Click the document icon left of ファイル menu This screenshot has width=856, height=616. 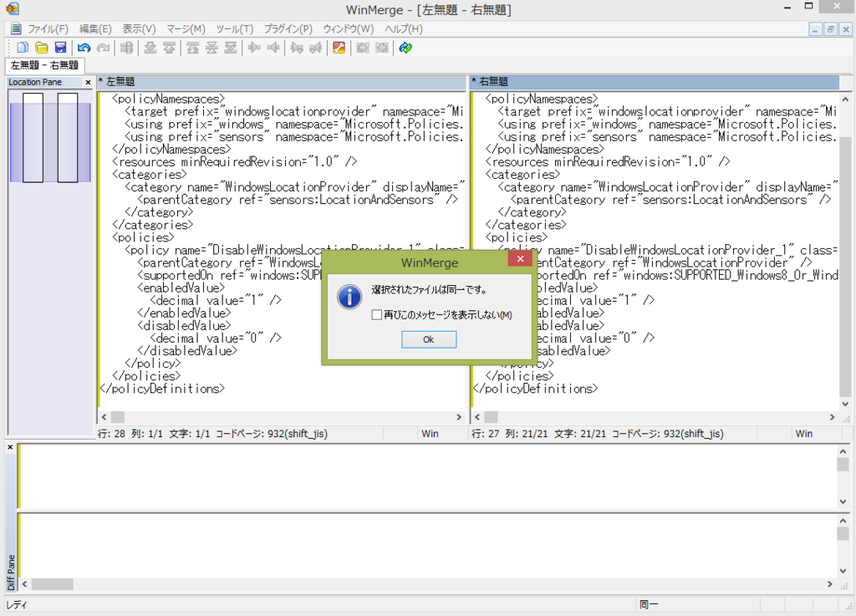16,29
